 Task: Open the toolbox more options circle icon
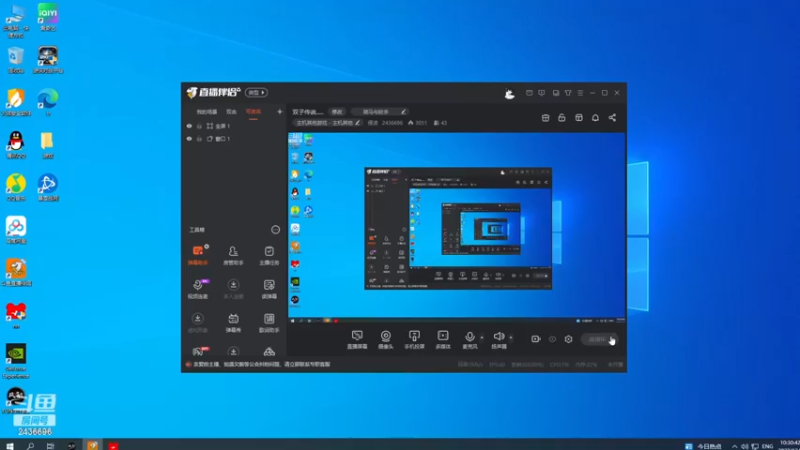tap(276, 230)
